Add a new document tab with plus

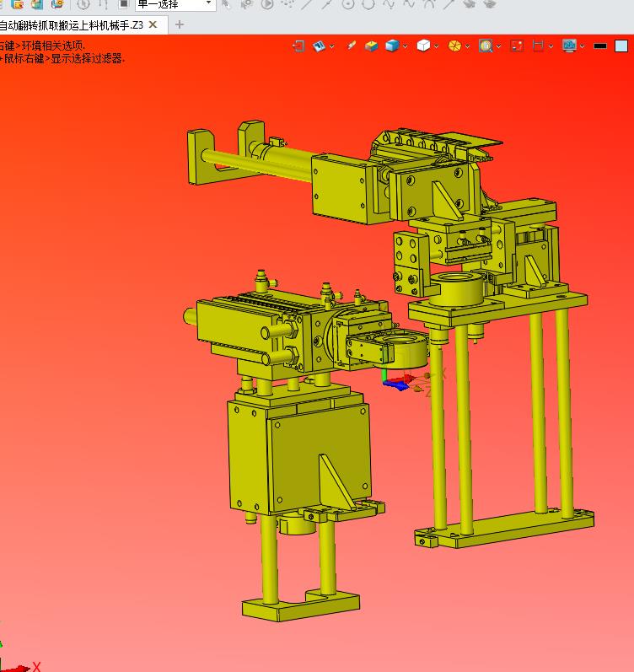[x=180, y=24]
